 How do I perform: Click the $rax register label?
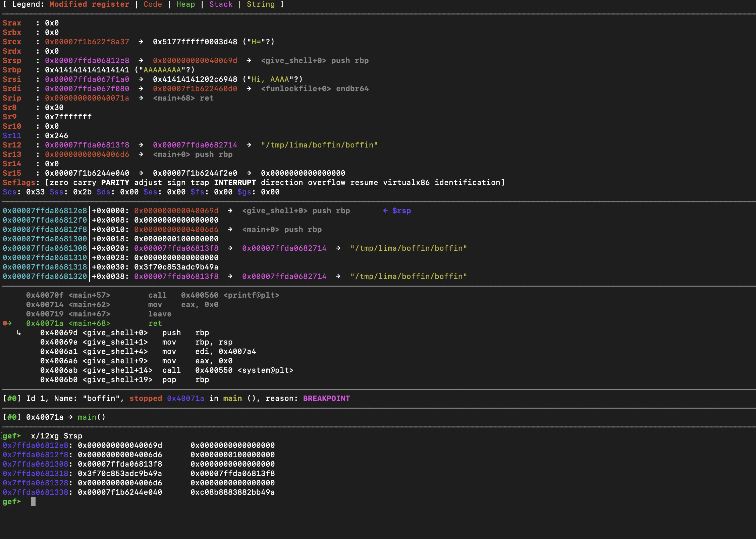click(x=12, y=23)
